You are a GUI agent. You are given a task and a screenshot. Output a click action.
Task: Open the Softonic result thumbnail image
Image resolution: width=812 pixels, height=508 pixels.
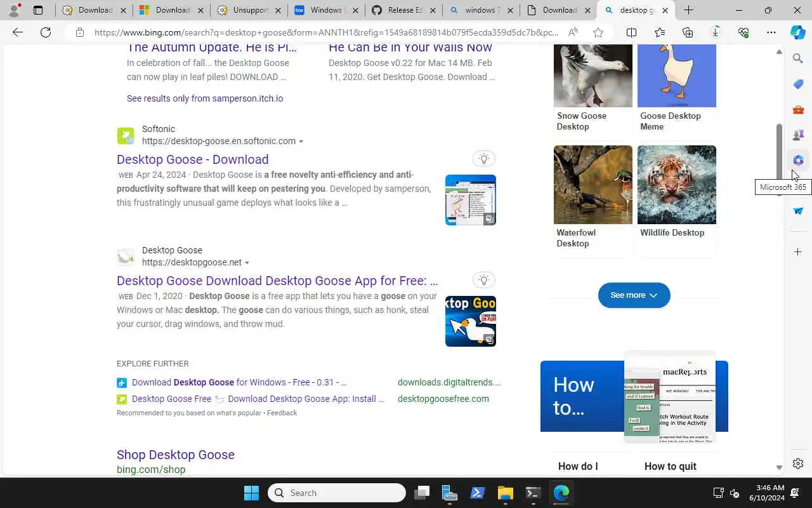[x=471, y=200]
